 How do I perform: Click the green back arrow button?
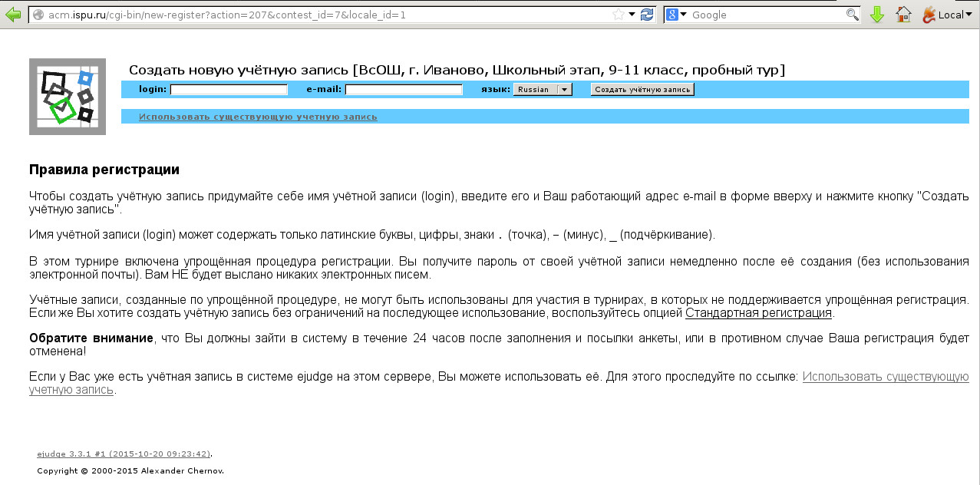point(13,15)
